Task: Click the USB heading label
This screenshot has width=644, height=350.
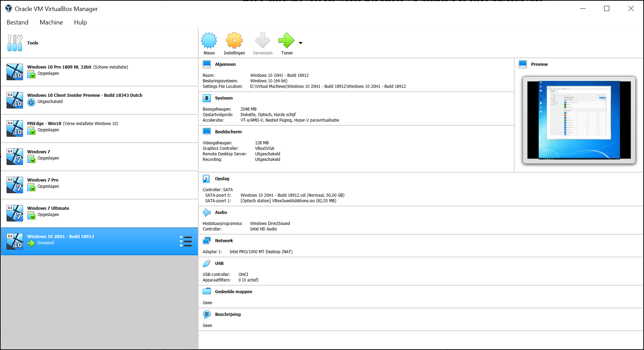Action: point(219,264)
